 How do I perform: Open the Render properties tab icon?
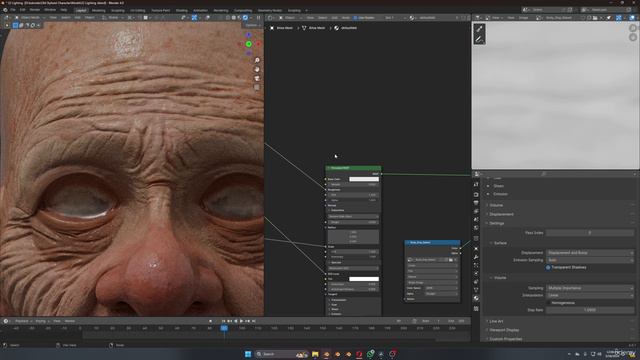coord(476,194)
